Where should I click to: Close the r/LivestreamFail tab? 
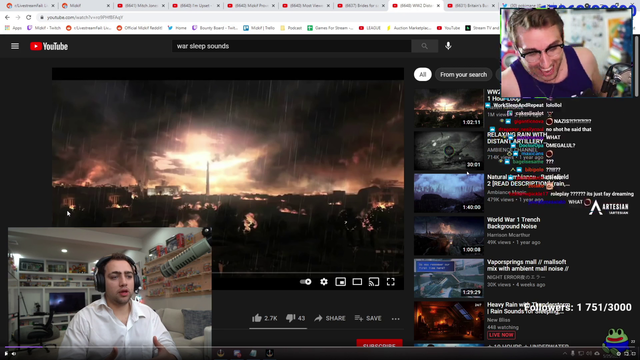point(53,6)
